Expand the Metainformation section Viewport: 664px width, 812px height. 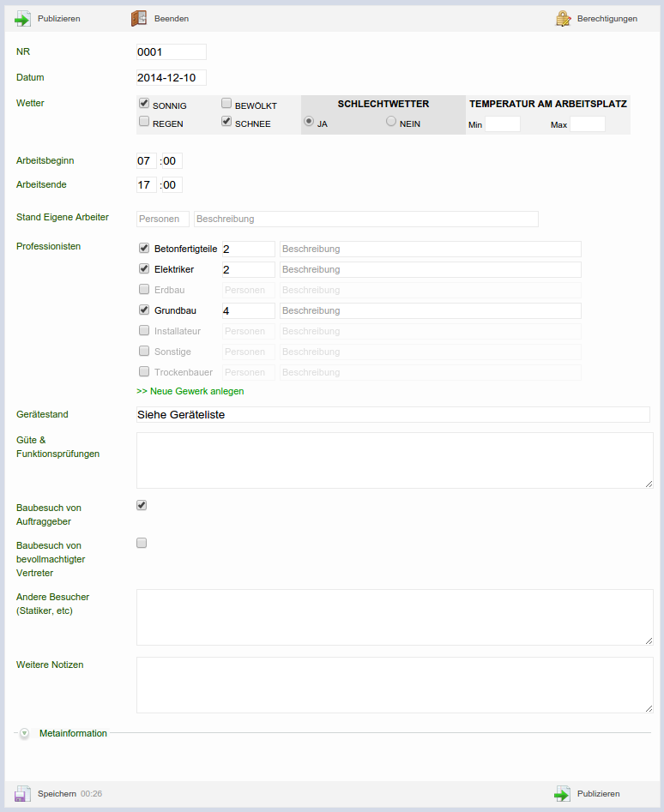[x=24, y=733]
